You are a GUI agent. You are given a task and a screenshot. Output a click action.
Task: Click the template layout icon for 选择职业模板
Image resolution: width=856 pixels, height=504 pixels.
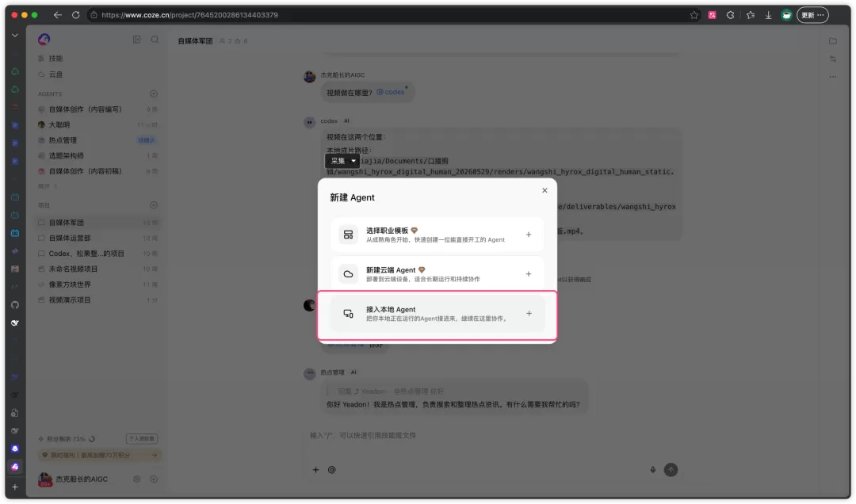348,235
